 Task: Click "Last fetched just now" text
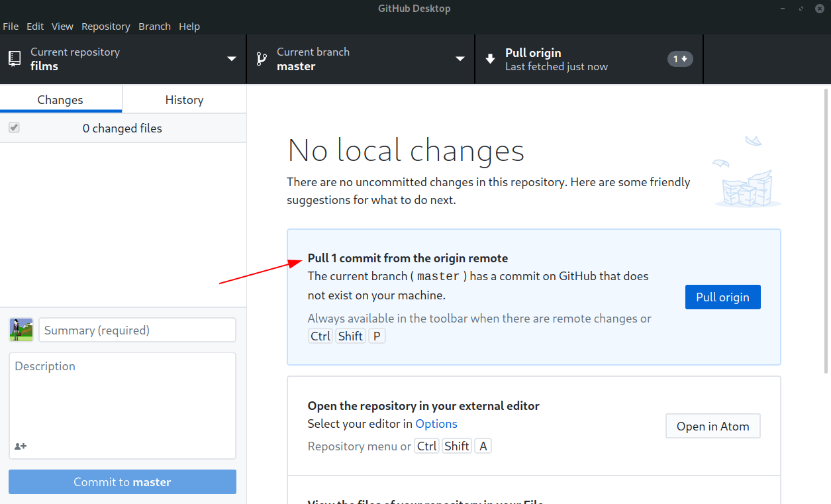[x=556, y=67]
